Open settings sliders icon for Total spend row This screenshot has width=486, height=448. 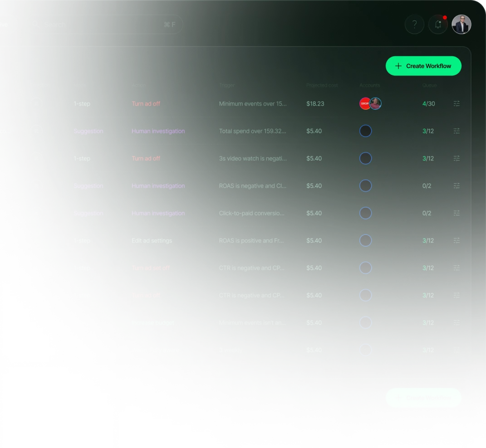point(457,131)
